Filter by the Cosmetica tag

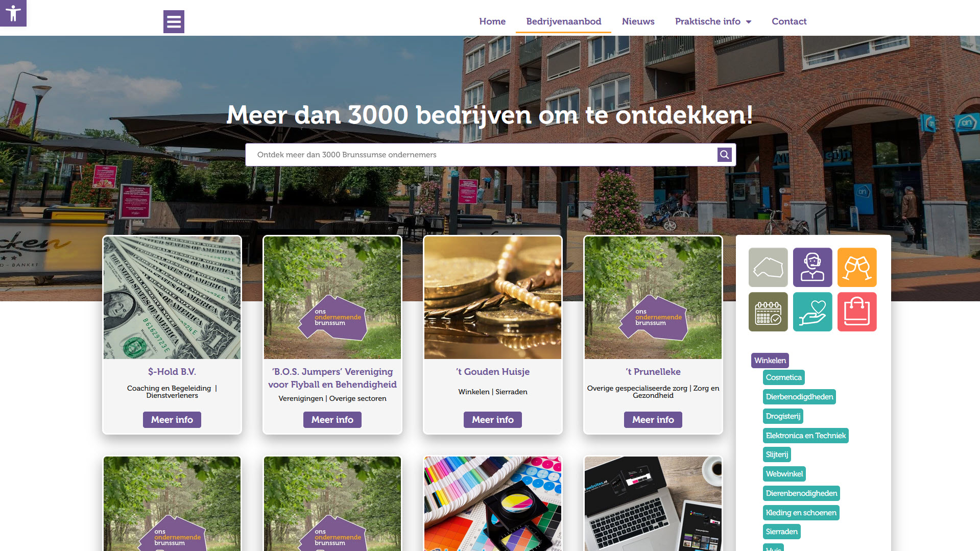pos(784,377)
